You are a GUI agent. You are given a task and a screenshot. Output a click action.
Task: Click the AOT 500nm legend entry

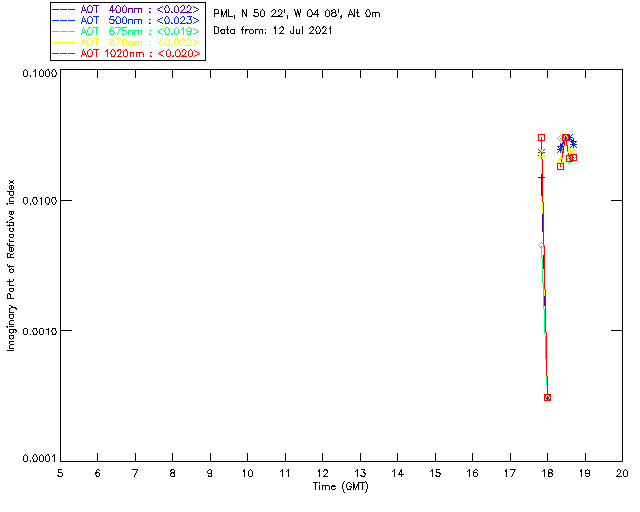point(126,20)
